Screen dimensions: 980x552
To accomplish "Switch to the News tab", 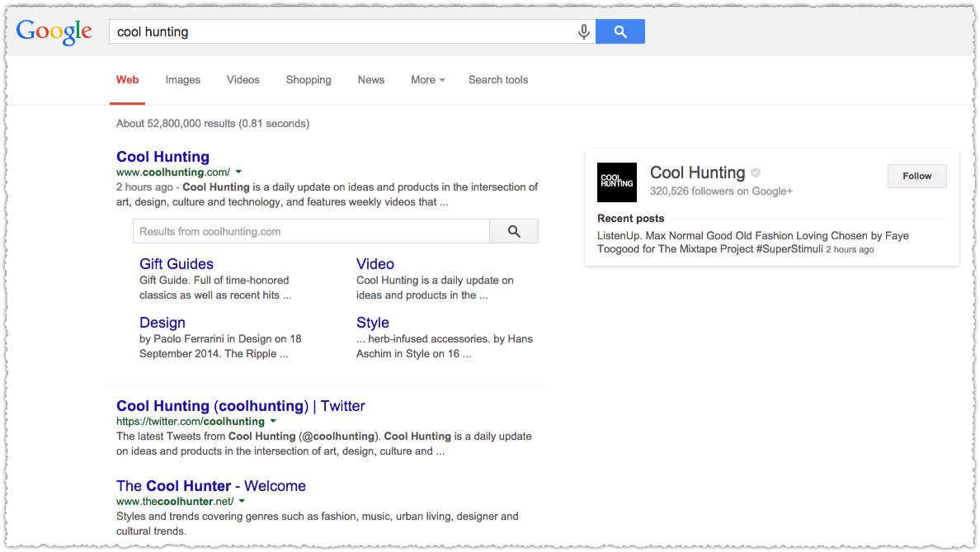I will [371, 80].
